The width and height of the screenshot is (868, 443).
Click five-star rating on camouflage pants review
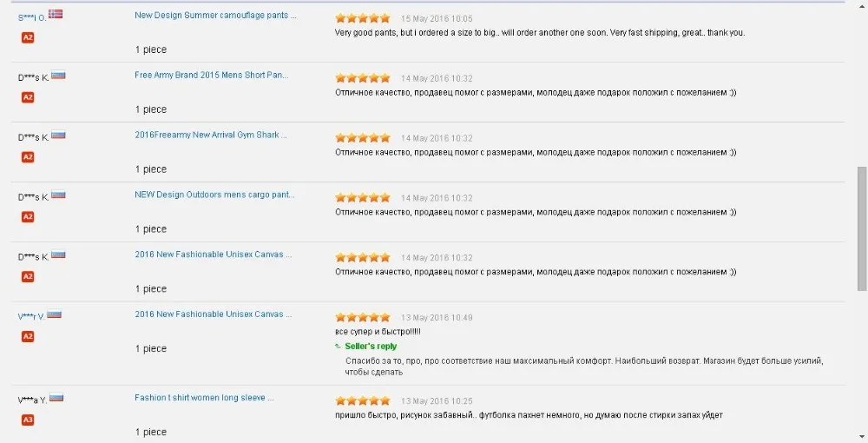coord(363,18)
